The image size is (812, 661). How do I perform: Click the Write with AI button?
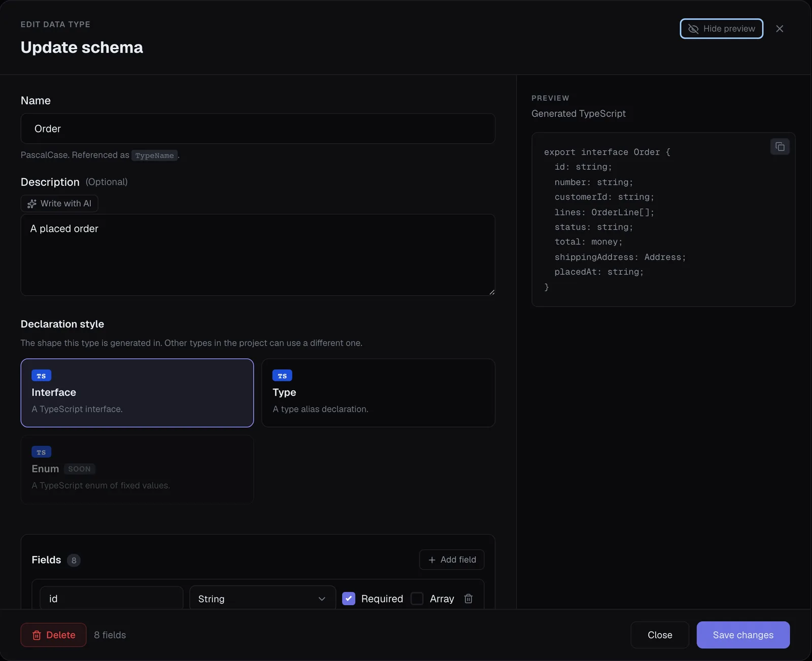click(59, 204)
